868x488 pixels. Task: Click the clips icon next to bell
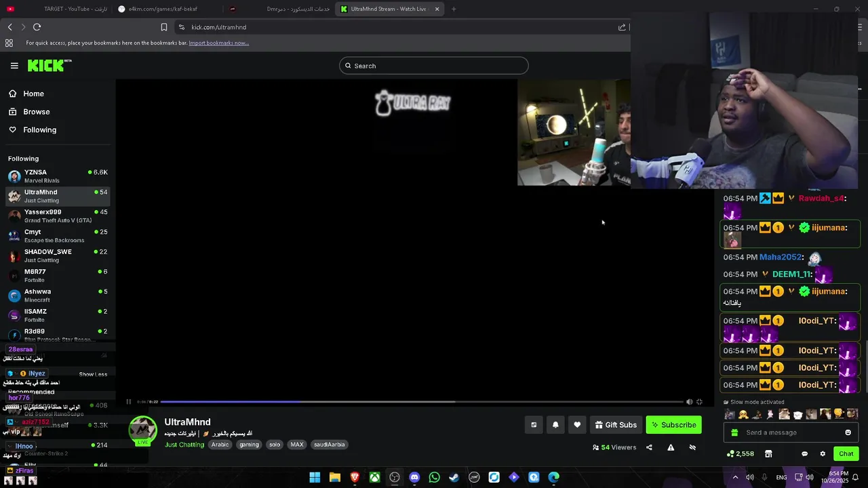(534, 425)
